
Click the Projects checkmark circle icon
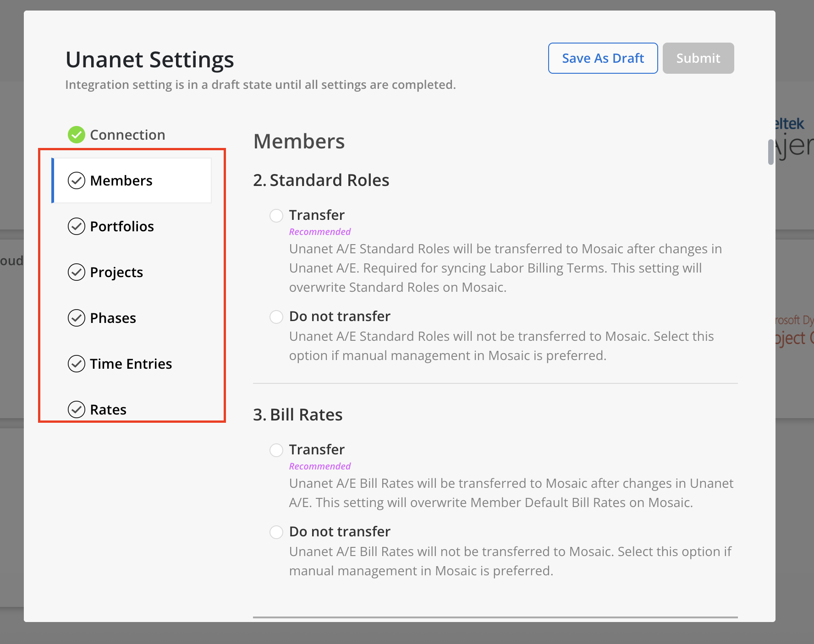(x=77, y=272)
